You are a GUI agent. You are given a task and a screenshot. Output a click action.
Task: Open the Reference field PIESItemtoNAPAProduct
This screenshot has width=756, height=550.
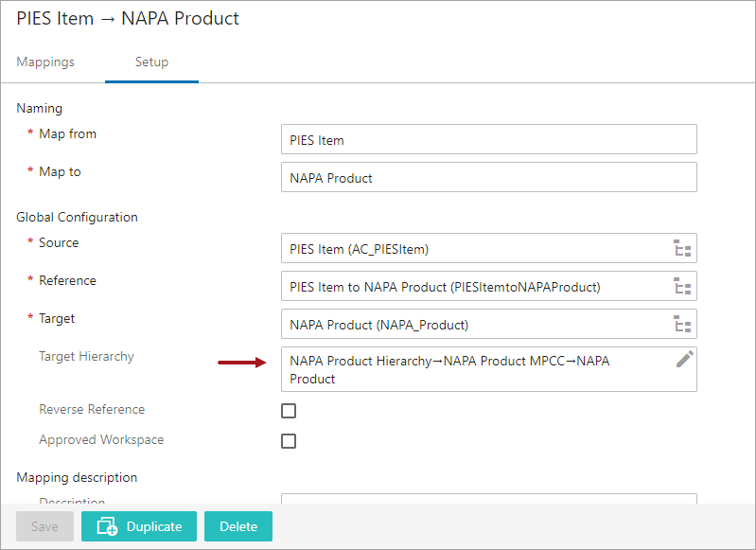click(473, 287)
